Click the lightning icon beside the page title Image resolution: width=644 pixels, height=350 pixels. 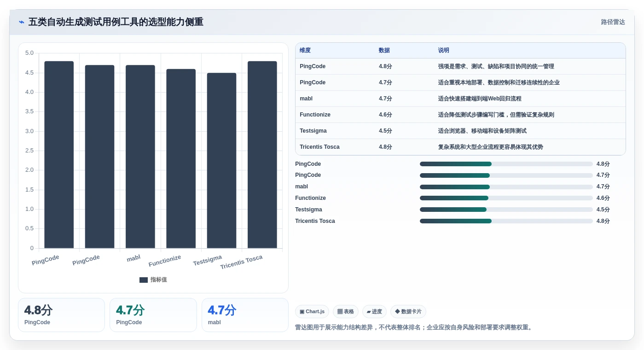pyautogui.click(x=22, y=22)
